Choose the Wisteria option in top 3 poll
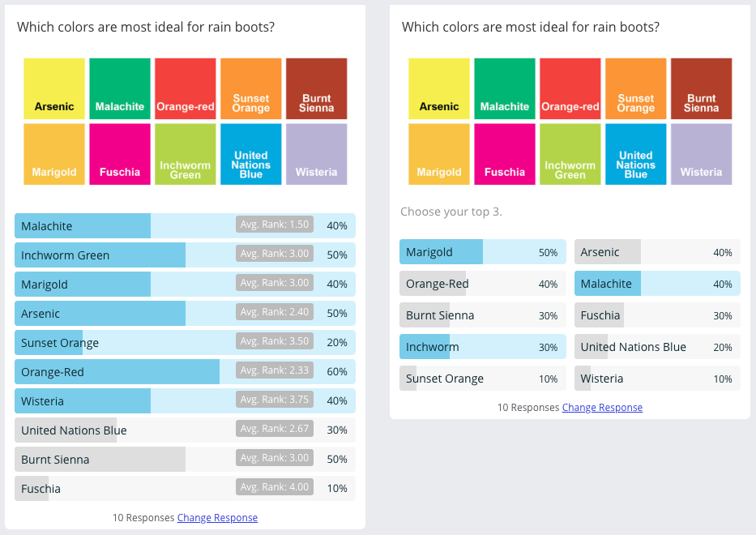The height and width of the screenshot is (535, 756). [x=657, y=379]
